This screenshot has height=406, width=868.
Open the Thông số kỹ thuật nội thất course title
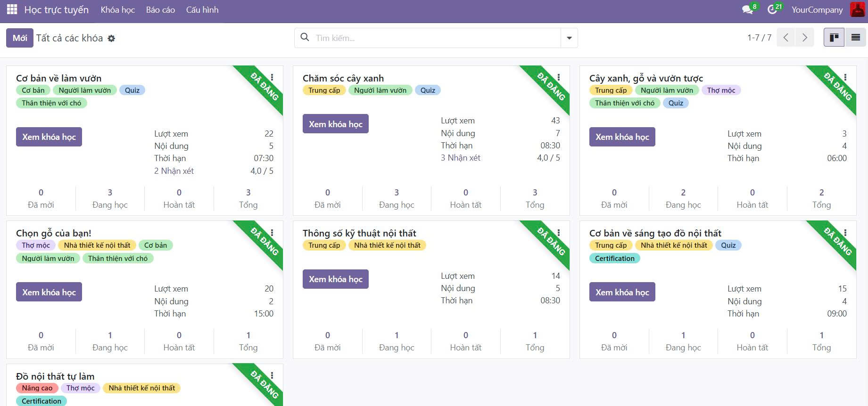(359, 233)
